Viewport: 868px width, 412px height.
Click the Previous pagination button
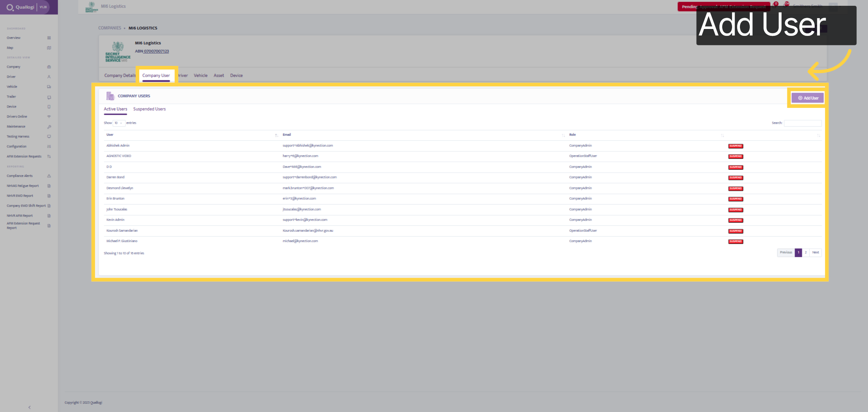pyautogui.click(x=786, y=252)
